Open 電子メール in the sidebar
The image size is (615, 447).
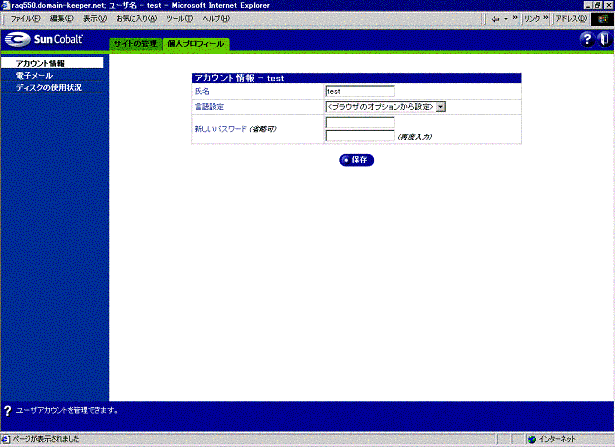pyautogui.click(x=35, y=76)
